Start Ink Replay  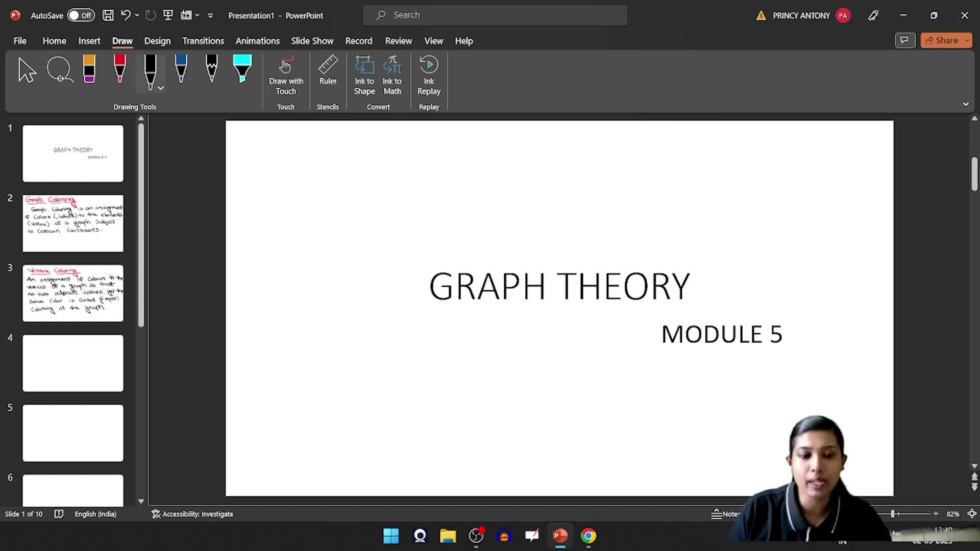[429, 76]
